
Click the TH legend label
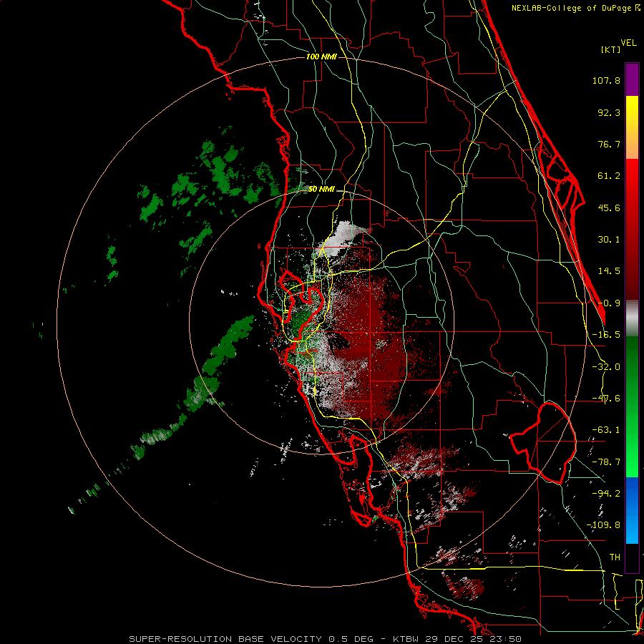[x=615, y=557]
